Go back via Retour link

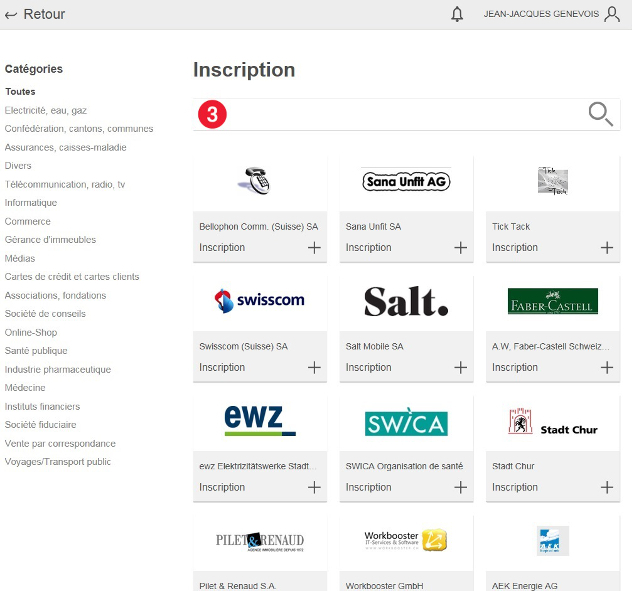44,14
